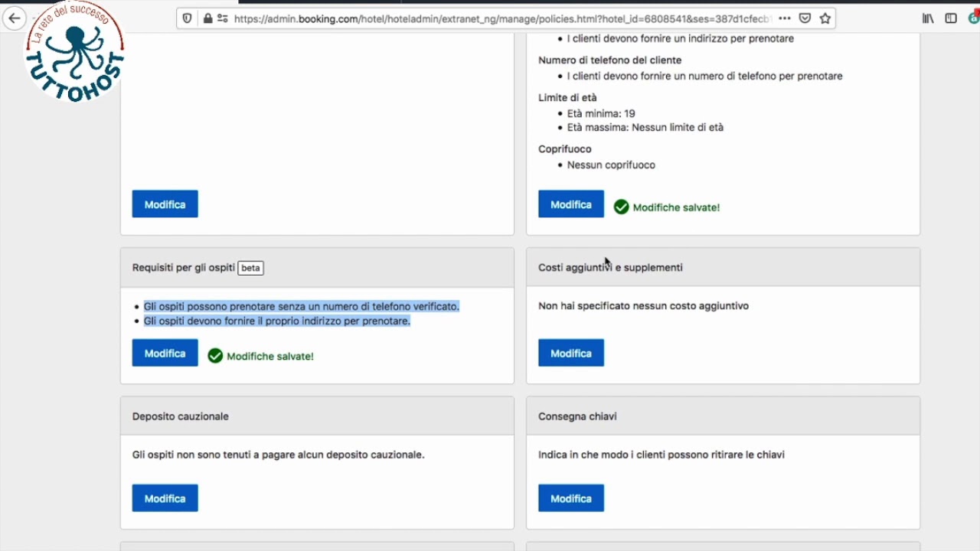View site security padlock info
980x551 pixels.
[x=207, y=18]
